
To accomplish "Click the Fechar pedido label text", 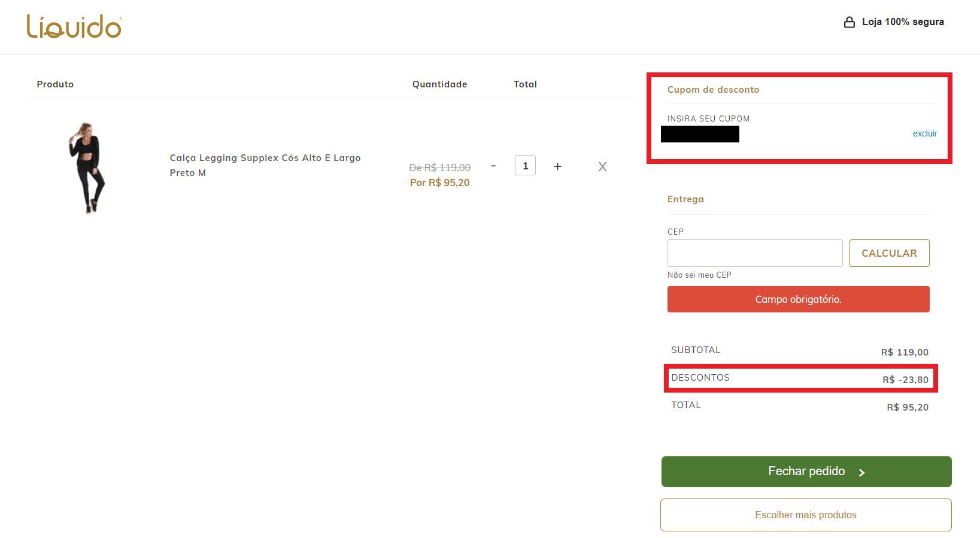I will pyautogui.click(x=806, y=471).
